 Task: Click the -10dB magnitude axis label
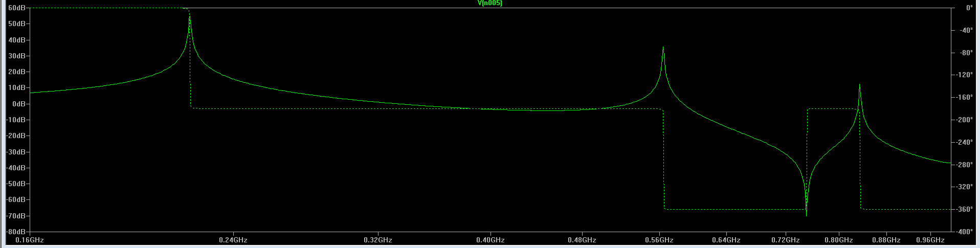pos(15,120)
